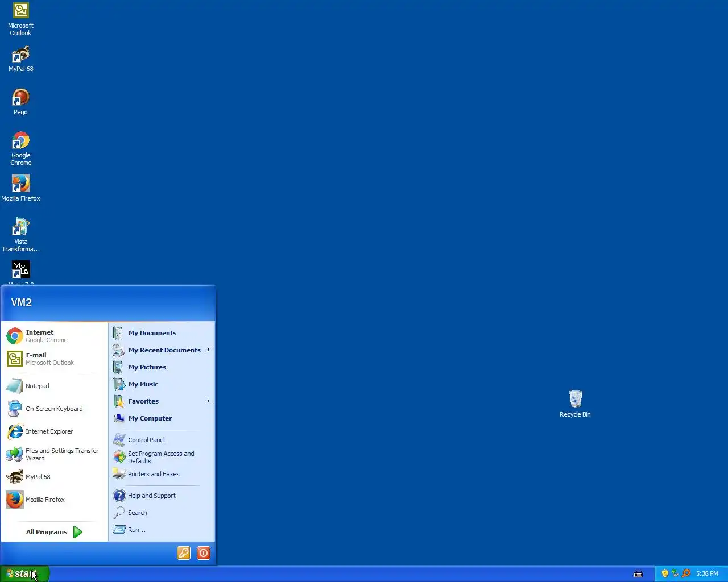This screenshot has width=728, height=582.
Task: Click the My Pictures folder icon
Action: point(118,367)
